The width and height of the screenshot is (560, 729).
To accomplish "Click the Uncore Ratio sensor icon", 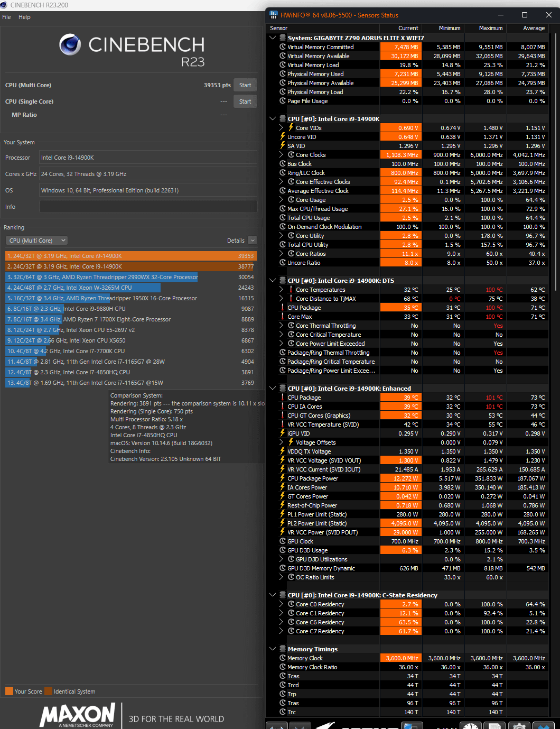I will 283,263.
